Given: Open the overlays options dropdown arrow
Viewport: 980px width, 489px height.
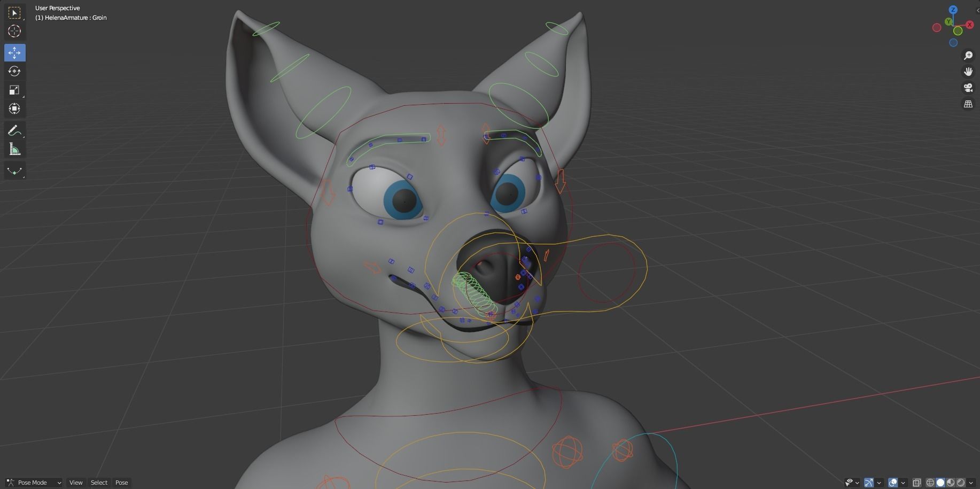Looking at the screenshot, I should tap(903, 483).
